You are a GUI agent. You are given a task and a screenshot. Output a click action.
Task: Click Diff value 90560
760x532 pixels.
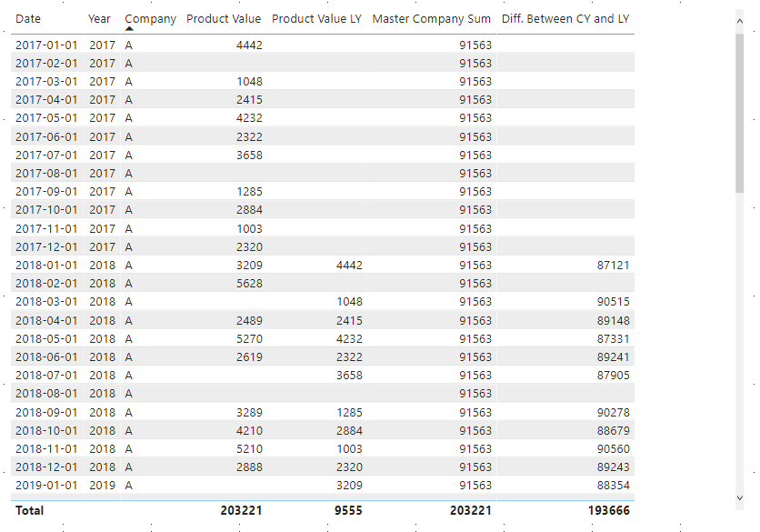613,449
